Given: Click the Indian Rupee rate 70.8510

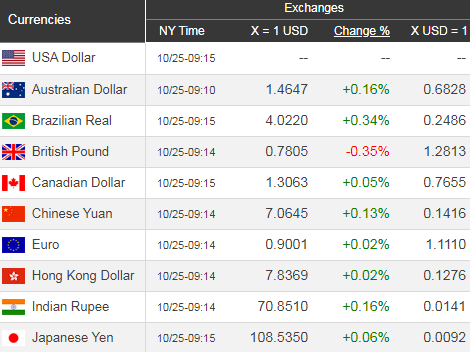Looking at the screenshot, I should [283, 306].
